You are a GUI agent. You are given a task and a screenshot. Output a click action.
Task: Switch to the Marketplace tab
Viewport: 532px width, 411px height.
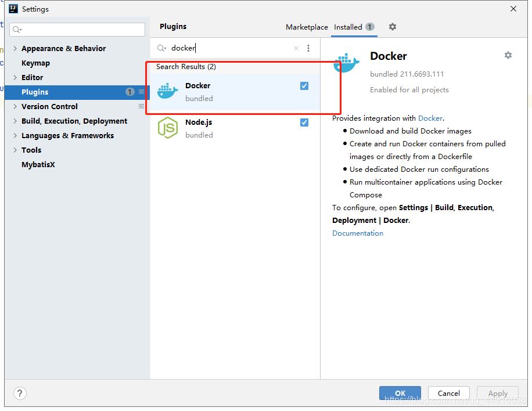point(307,27)
